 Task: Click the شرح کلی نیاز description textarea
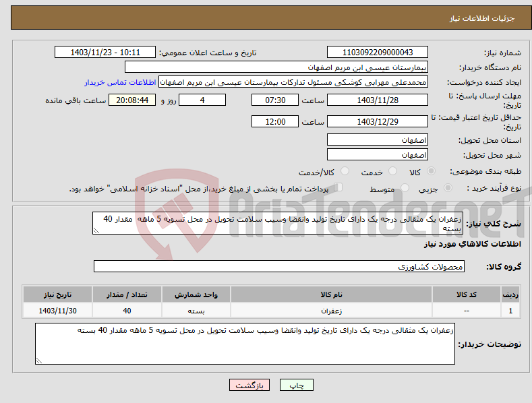point(278,223)
